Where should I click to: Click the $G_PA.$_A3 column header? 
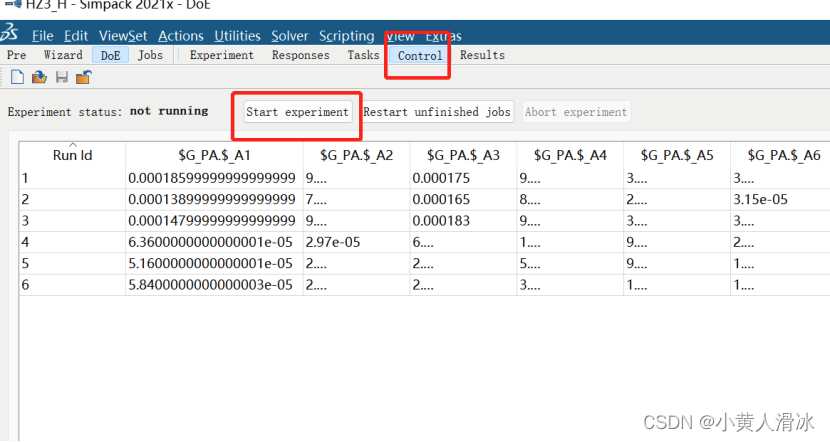point(463,155)
